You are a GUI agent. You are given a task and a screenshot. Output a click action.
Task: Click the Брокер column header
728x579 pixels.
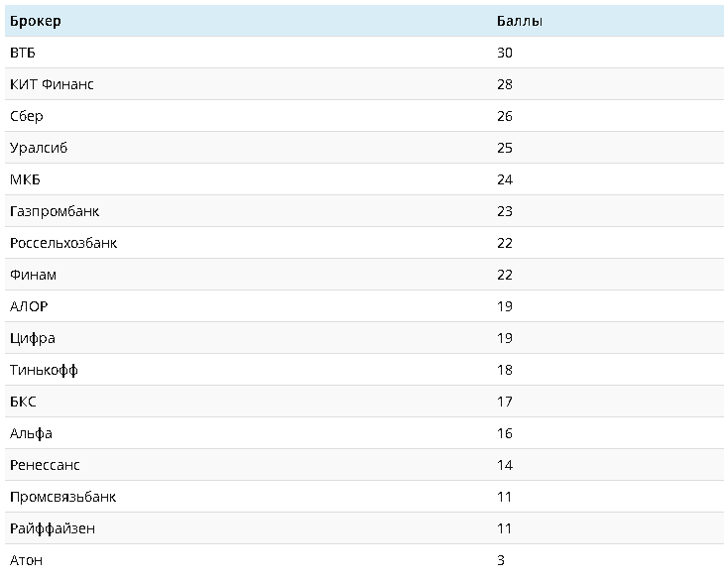tap(35, 21)
